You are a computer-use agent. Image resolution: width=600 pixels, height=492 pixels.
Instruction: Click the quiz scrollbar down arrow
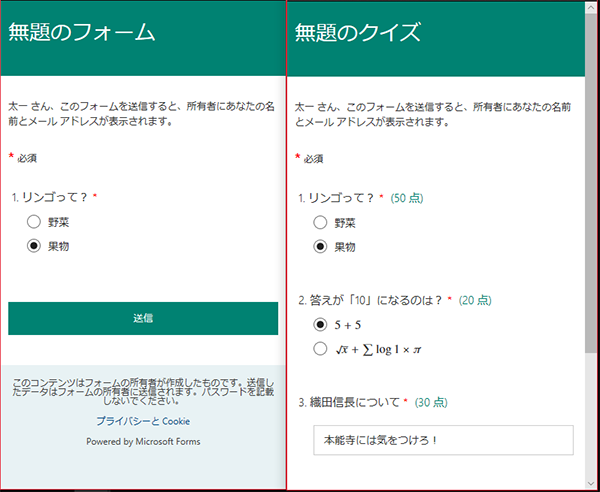coord(590,484)
